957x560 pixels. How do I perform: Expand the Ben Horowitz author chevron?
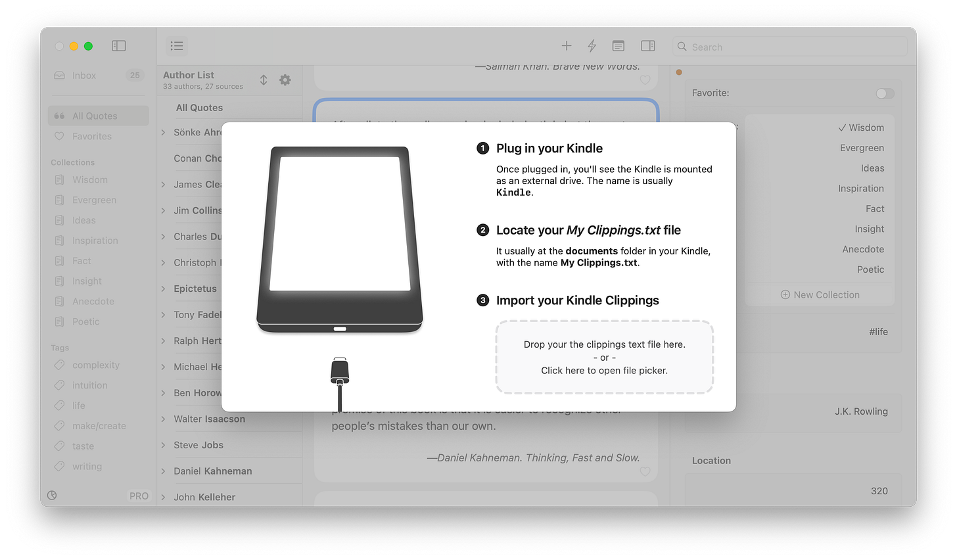[x=164, y=393]
